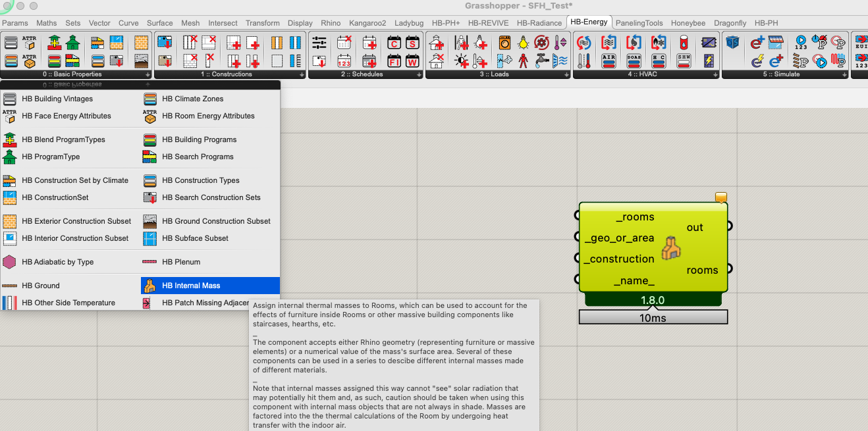Click the _construction input on the component
This screenshot has width=868, height=431.
click(x=619, y=259)
